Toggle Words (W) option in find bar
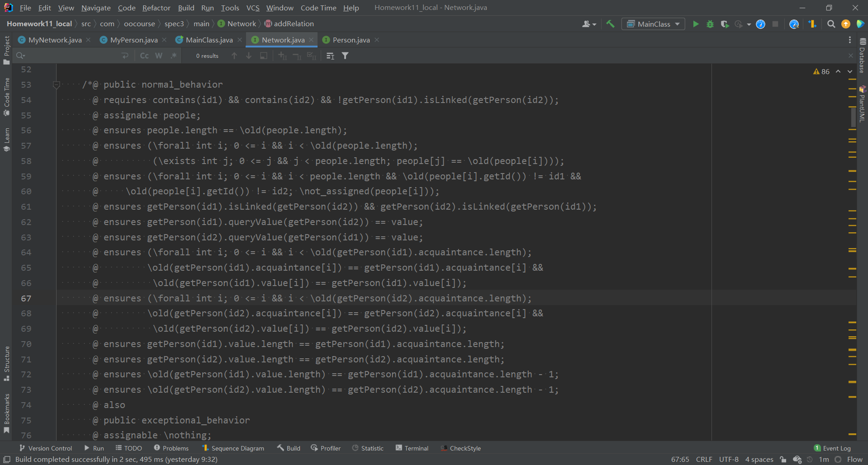Screen dimensions: 868x465 pos(159,56)
